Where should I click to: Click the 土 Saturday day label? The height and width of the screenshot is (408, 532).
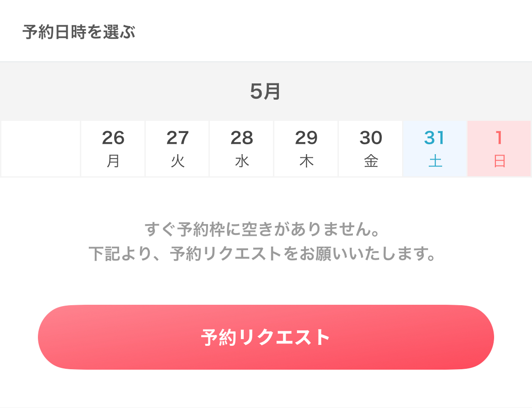coord(435,160)
